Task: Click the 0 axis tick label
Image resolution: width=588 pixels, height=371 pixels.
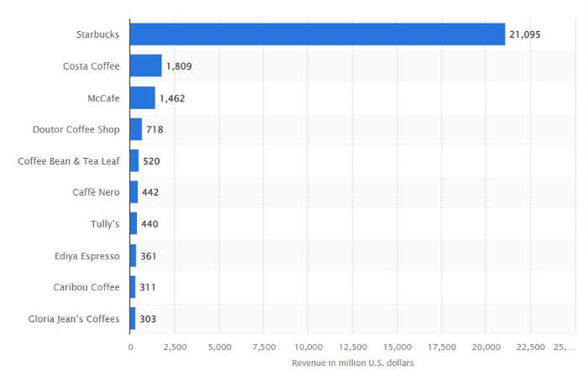Action: (x=130, y=347)
